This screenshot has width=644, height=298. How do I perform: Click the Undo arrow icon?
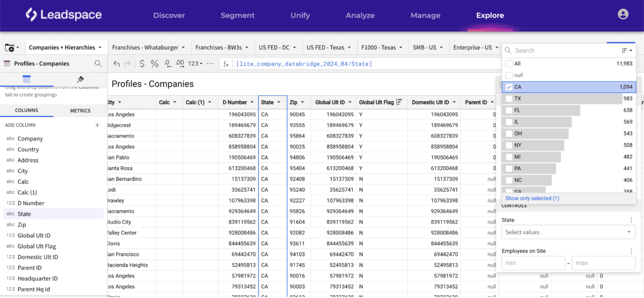116,63
